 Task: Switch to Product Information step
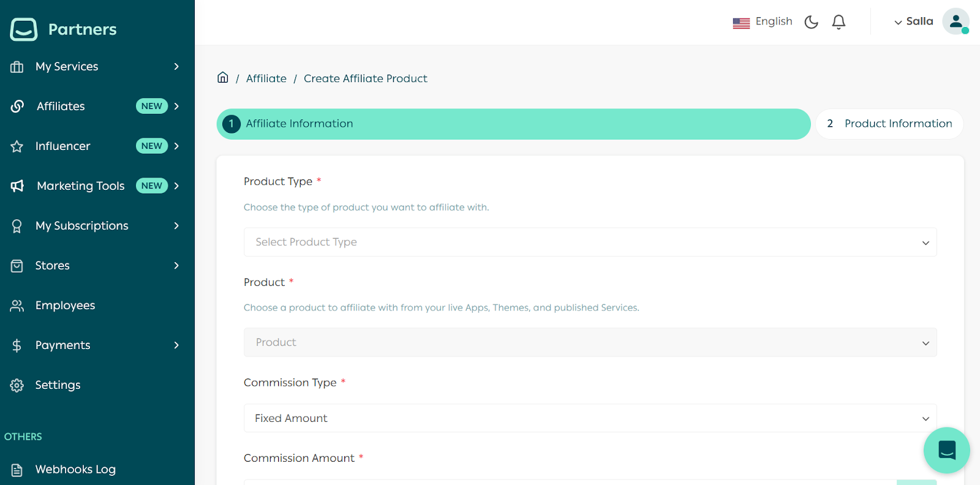point(889,124)
